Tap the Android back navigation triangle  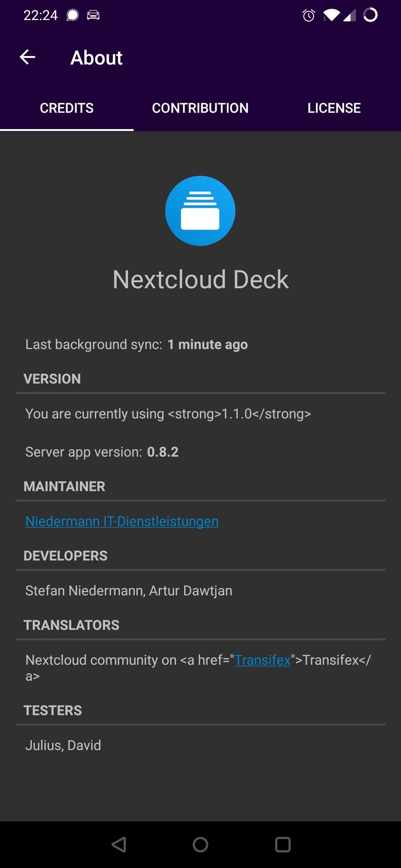[x=119, y=845]
